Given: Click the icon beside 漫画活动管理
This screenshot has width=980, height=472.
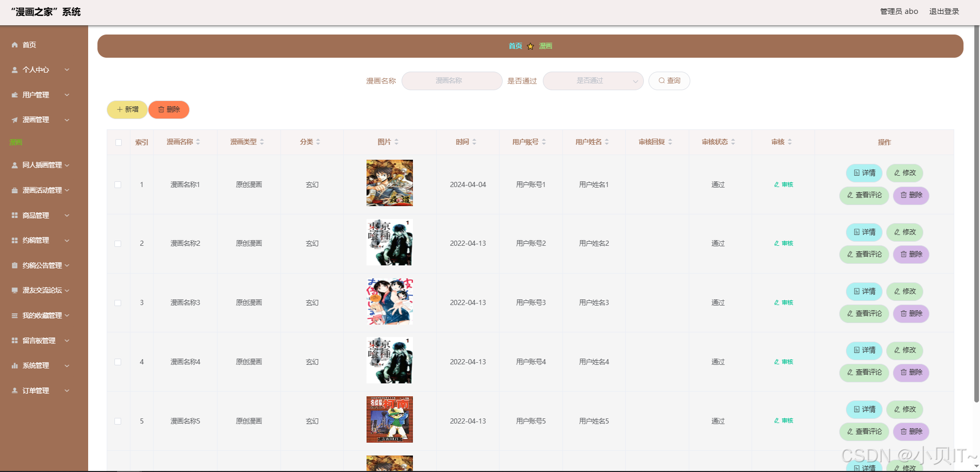Looking at the screenshot, I should [x=14, y=191].
